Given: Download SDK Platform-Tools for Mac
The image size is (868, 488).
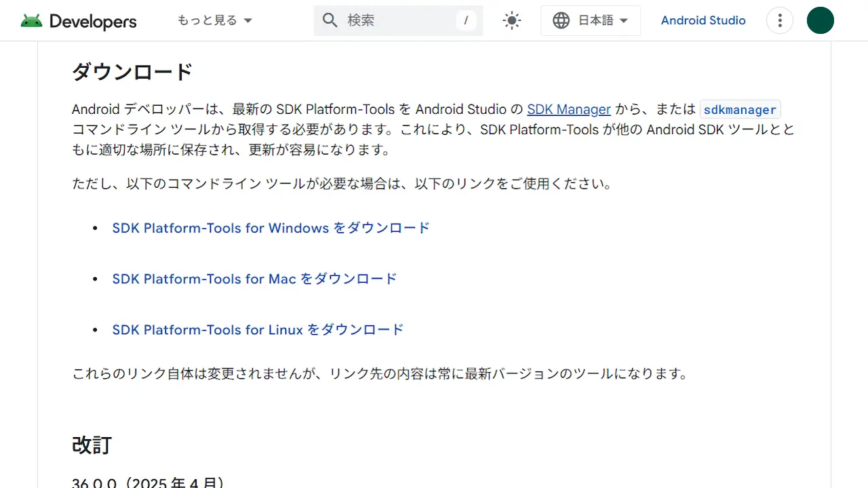Looking at the screenshot, I should [254, 279].
